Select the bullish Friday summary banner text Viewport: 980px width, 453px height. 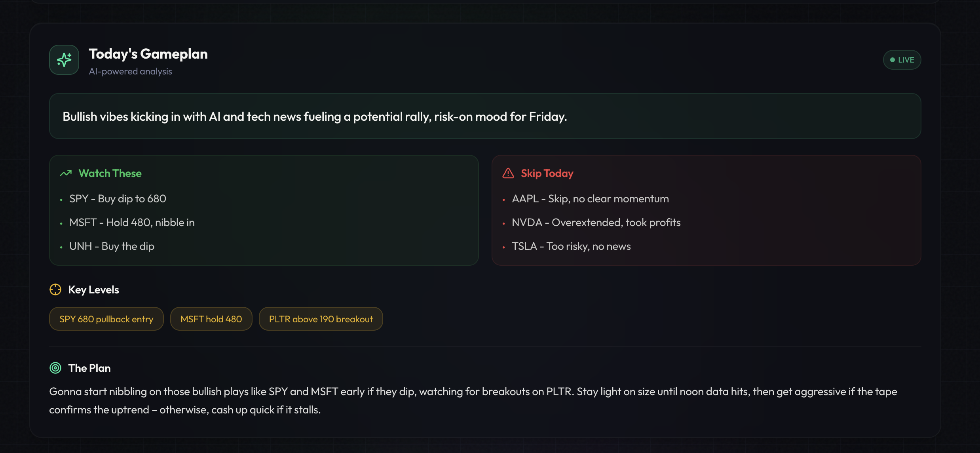315,116
